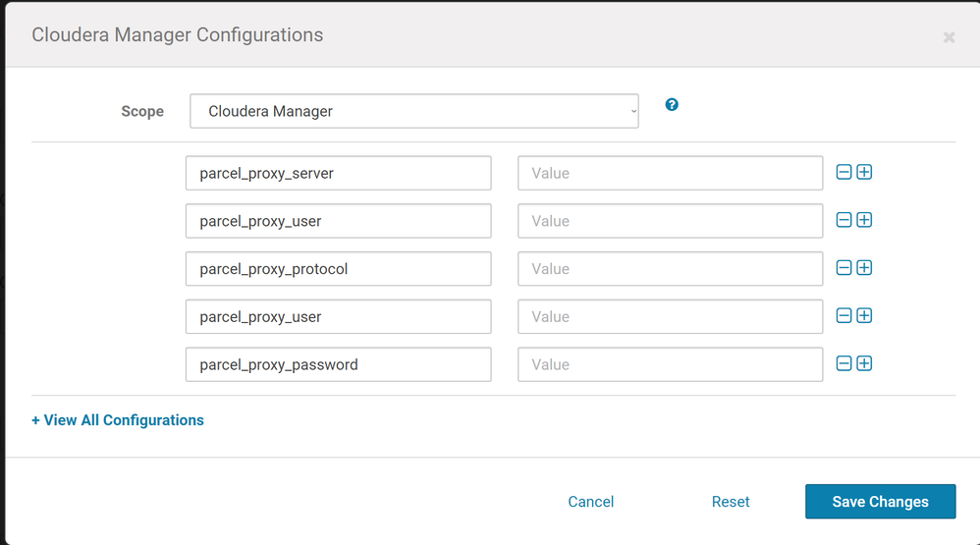The height and width of the screenshot is (545, 980).
Task: Remove the parcel_proxy_user row directly above parcel_proxy_password
Action: click(844, 315)
